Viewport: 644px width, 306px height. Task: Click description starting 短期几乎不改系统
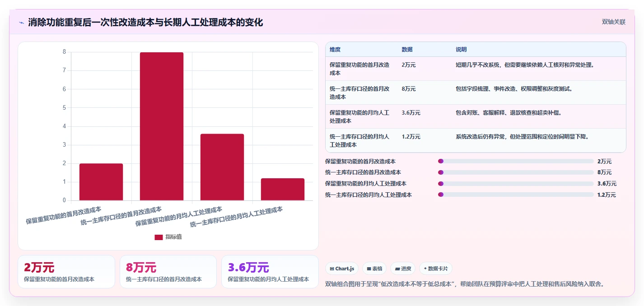point(525,65)
